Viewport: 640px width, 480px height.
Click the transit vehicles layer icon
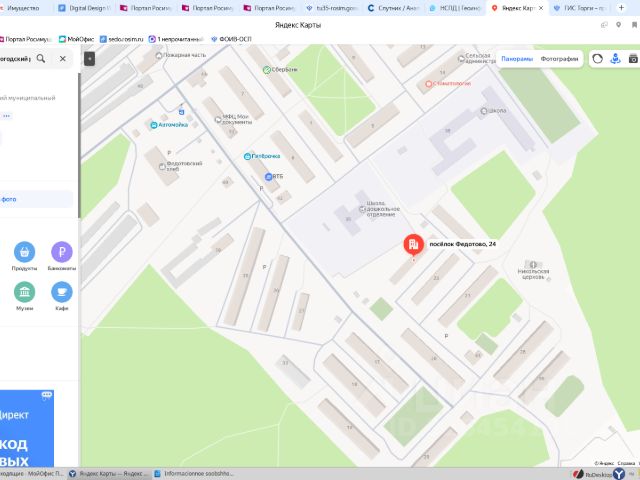[x=615, y=59]
